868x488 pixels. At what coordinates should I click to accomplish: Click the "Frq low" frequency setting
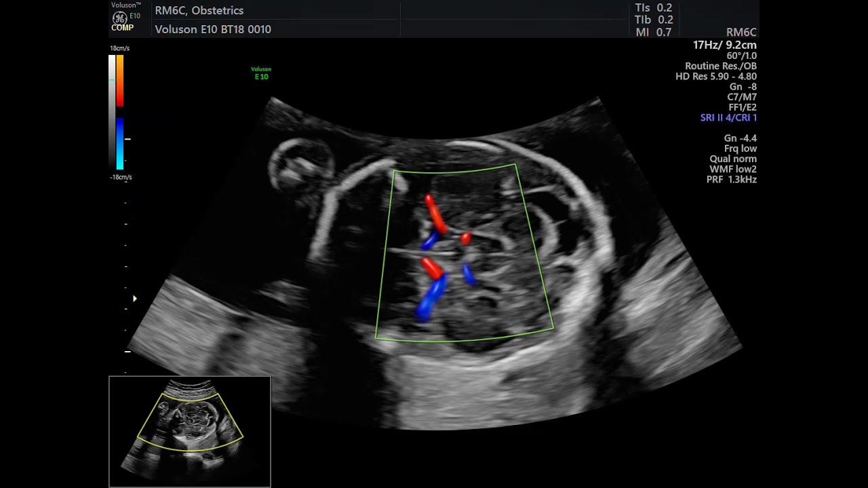pyautogui.click(x=741, y=148)
